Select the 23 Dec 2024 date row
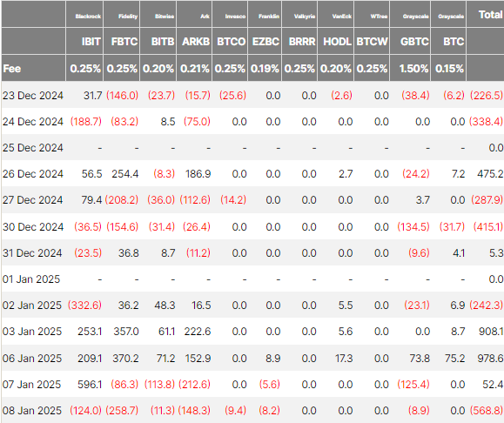Viewport: 504px width, 423px height. coord(33,96)
